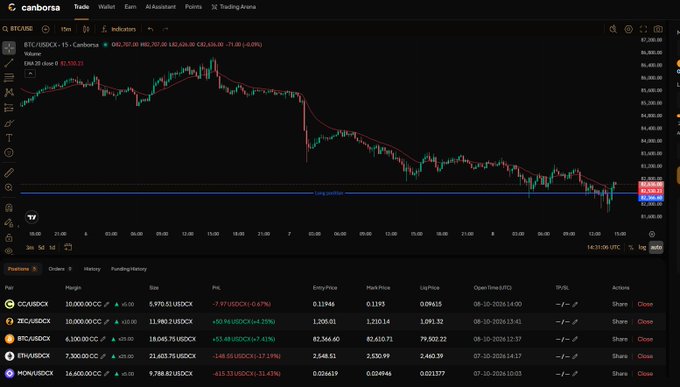680x387 pixels.
Task: Select the Fibonacci retracement tool
Action: [x=9, y=78]
